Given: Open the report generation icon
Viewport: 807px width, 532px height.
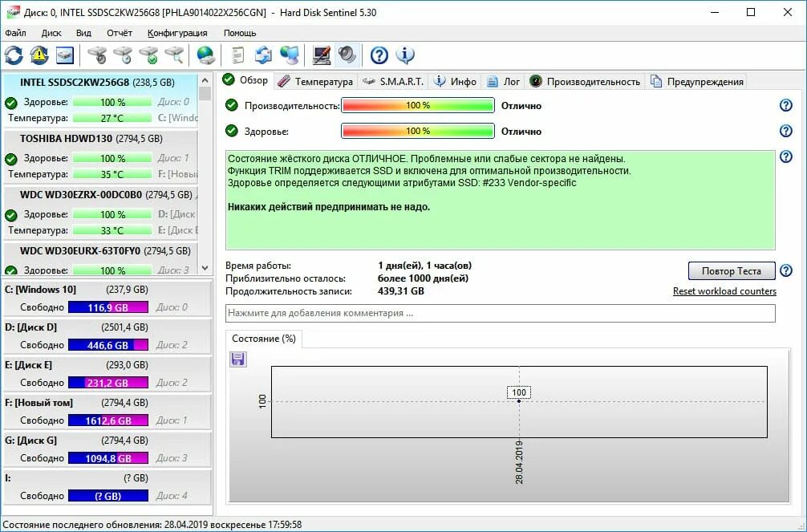Looking at the screenshot, I should tap(236, 55).
